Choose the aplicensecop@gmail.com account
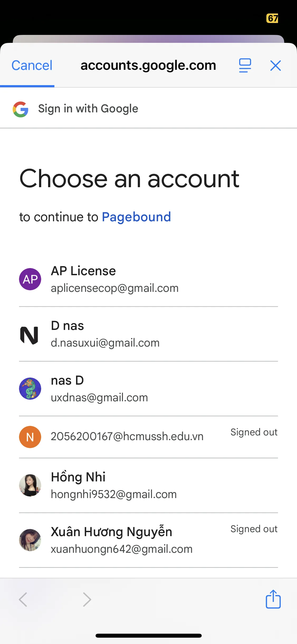This screenshot has height=644, width=297. (x=115, y=288)
